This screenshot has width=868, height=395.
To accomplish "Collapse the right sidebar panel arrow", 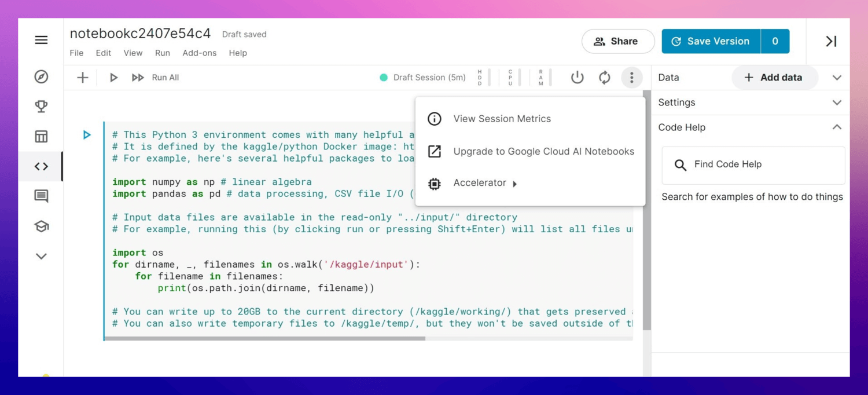I will click(831, 41).
